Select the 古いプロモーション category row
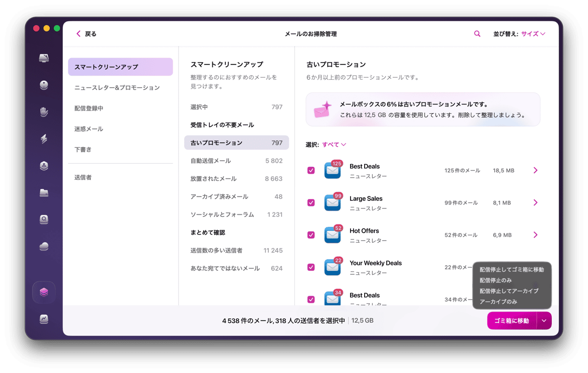588x373 pixels. [236, 143]
